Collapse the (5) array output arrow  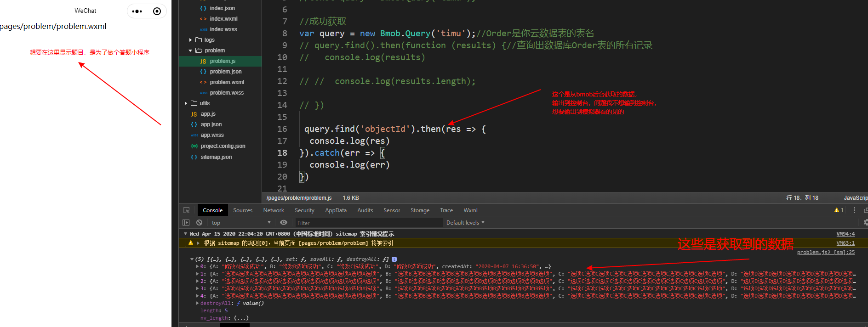click(192, 259)
